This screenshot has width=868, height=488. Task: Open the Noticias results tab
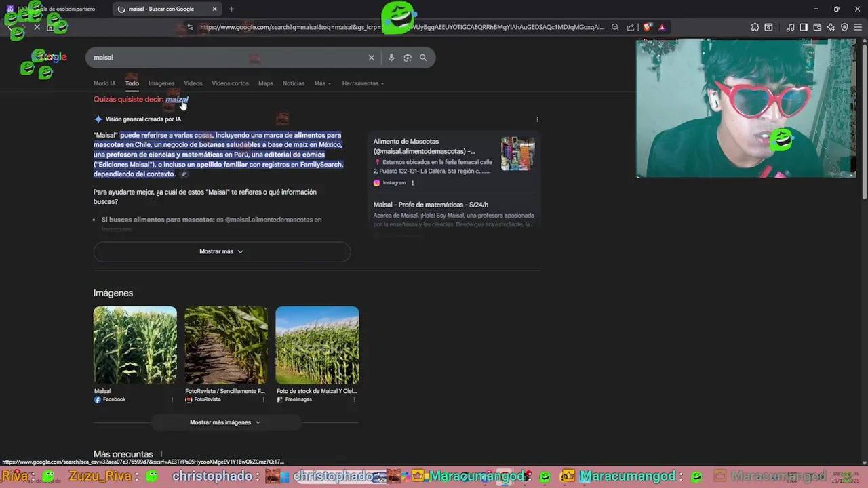[294, 83]
